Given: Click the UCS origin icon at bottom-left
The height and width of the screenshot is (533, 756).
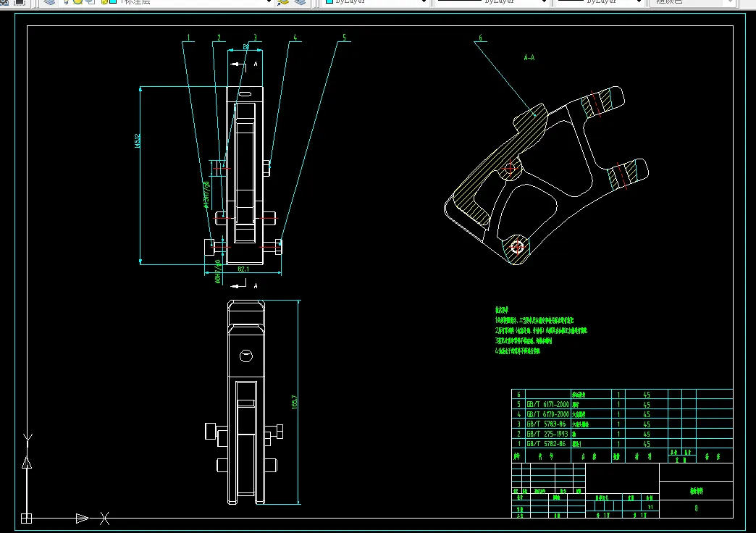Looking at the screenshot, I should [x=26, y=518].
